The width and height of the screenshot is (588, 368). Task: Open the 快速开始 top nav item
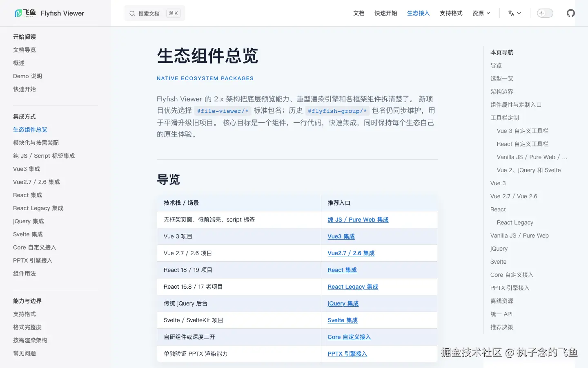point(386,13)
